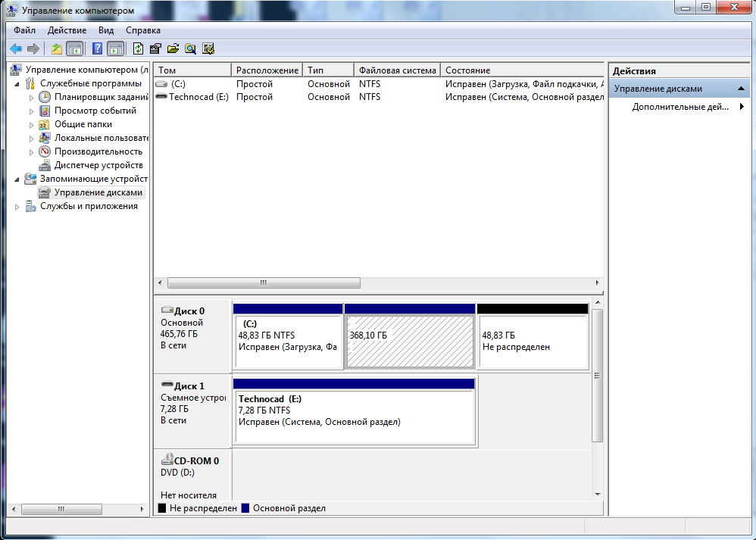Click the blue Back arrow in toolbar
The height and width of the screenshot is (540, 756).
[x=15, y=49]
